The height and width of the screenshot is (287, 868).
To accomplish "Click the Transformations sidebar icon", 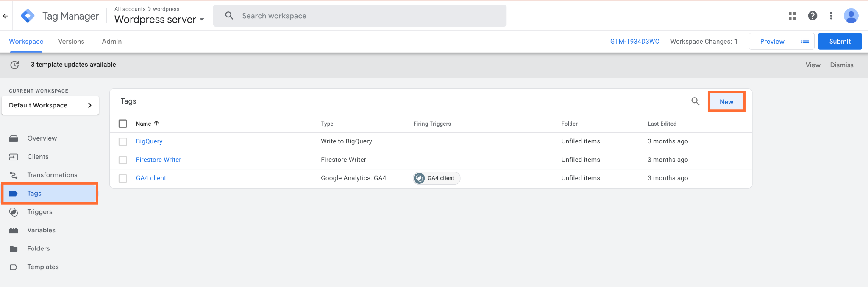I will [14, 175].
